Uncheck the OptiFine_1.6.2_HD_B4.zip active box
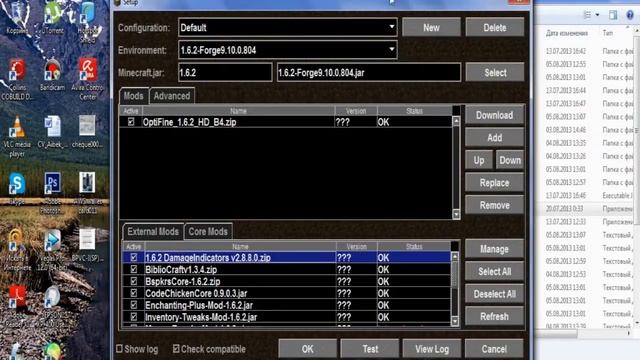 click(x=131, y=122)
